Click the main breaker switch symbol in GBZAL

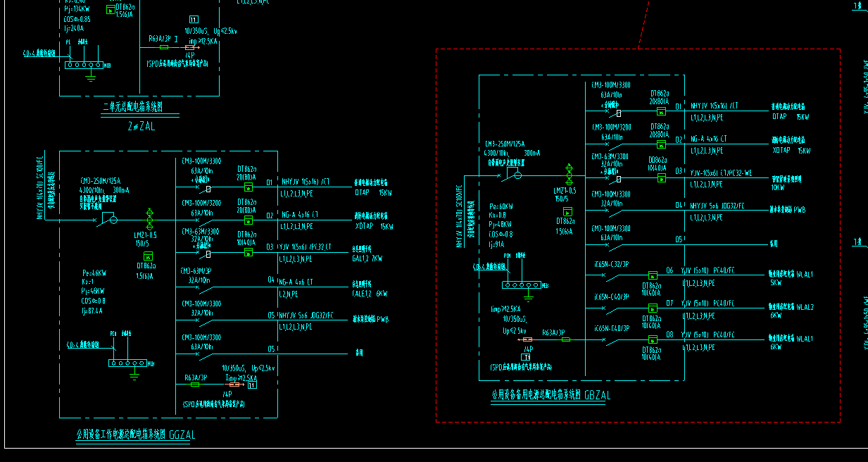pos(511,175)
